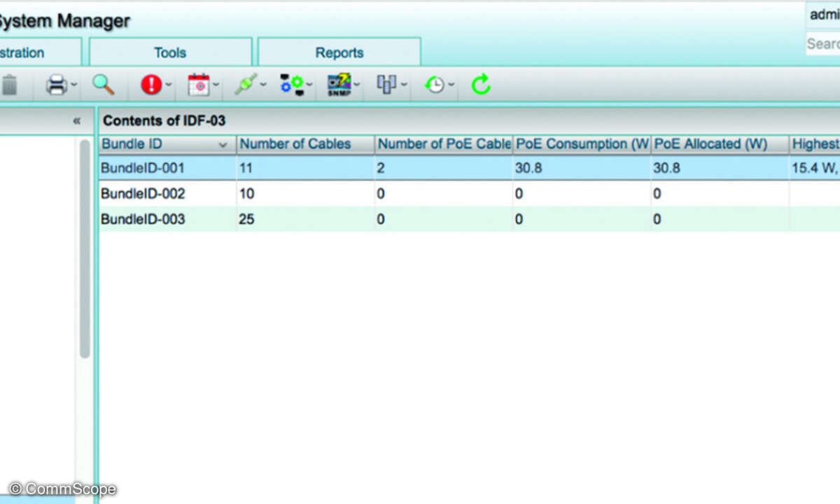Sort by Number of Cables column

pyautogui.click(x=305, y=144)
